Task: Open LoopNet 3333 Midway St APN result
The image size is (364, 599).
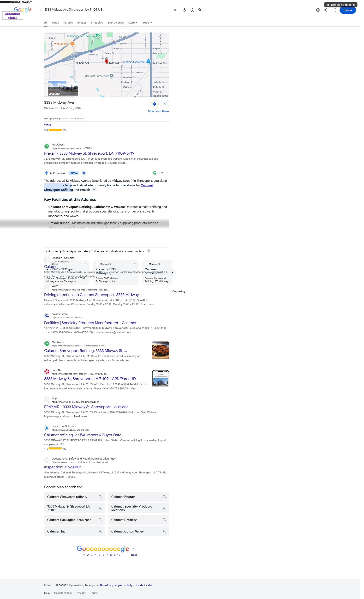Action: (x=90, y=379)
